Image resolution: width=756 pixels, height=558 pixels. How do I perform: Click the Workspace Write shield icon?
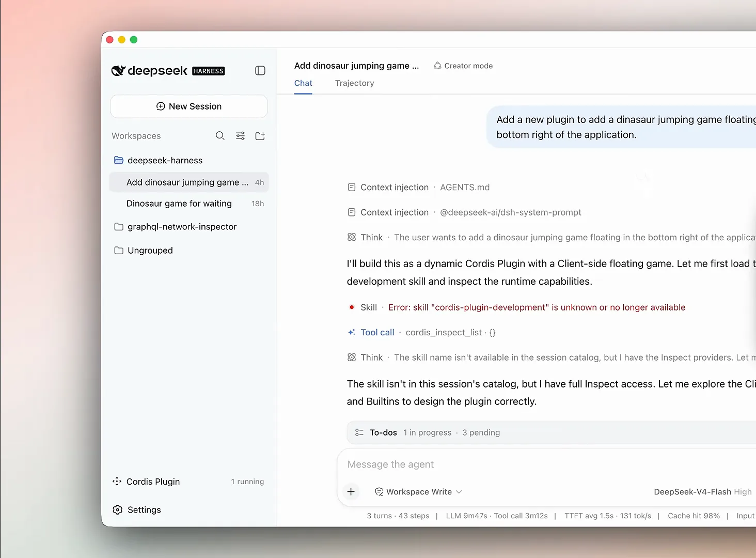pyautogui.click(x=379, y=492)
